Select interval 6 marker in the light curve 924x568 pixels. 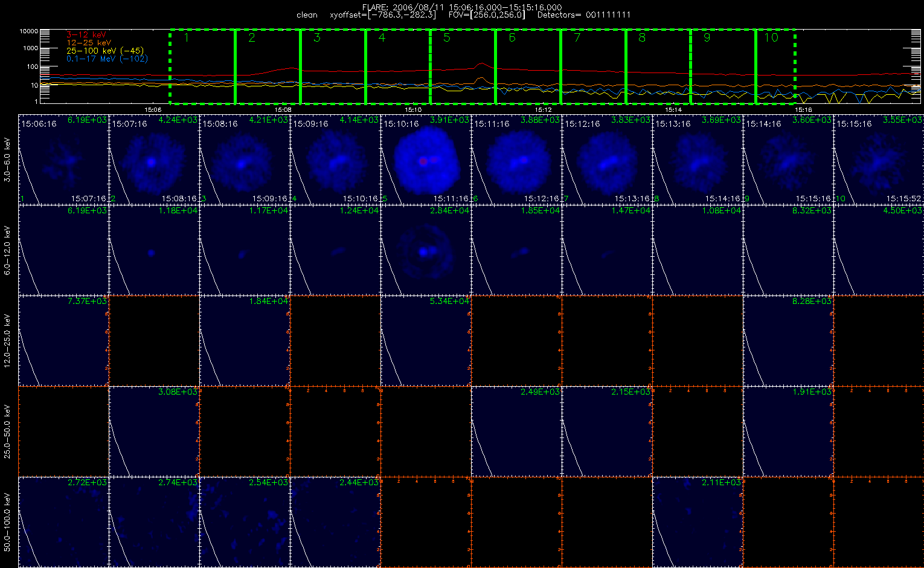[x=512, y=38]
